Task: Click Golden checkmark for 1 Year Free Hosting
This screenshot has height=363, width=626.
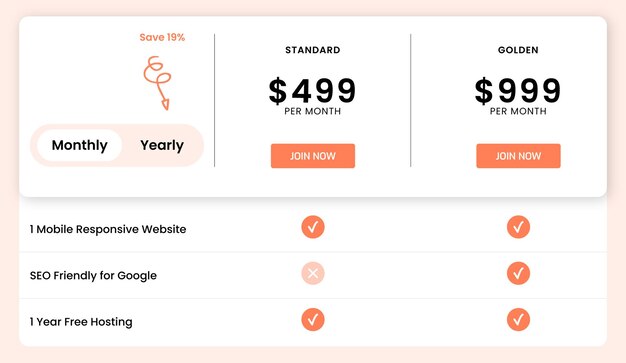Action: click(518, 320)
